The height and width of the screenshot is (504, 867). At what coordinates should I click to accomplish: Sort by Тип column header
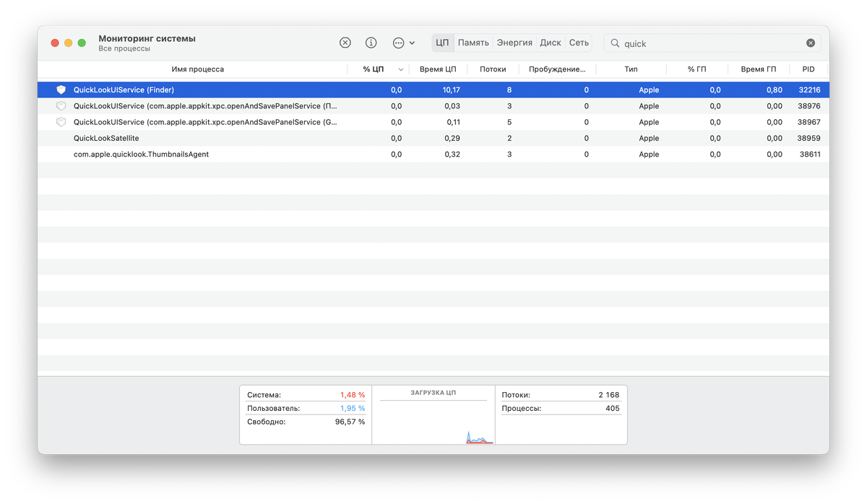pyautogui.click(x=631, y=69)
